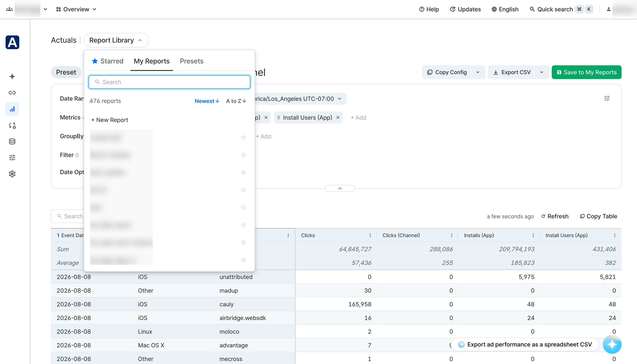Remove Install Users (App) metric
This screenshot has height=364, width=637.
[338, 117]
